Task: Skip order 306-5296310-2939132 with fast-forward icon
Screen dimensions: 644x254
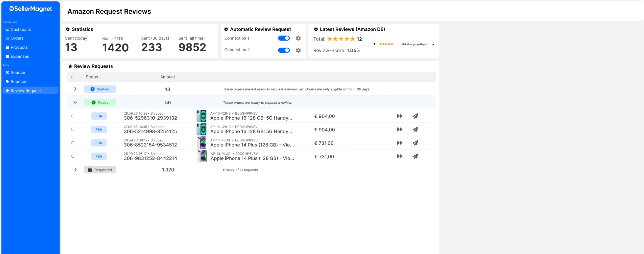Action: (400, 116)
